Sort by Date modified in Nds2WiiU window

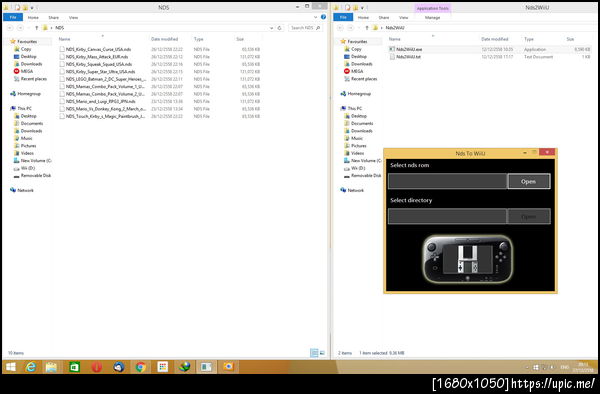(x=495, y=39)
